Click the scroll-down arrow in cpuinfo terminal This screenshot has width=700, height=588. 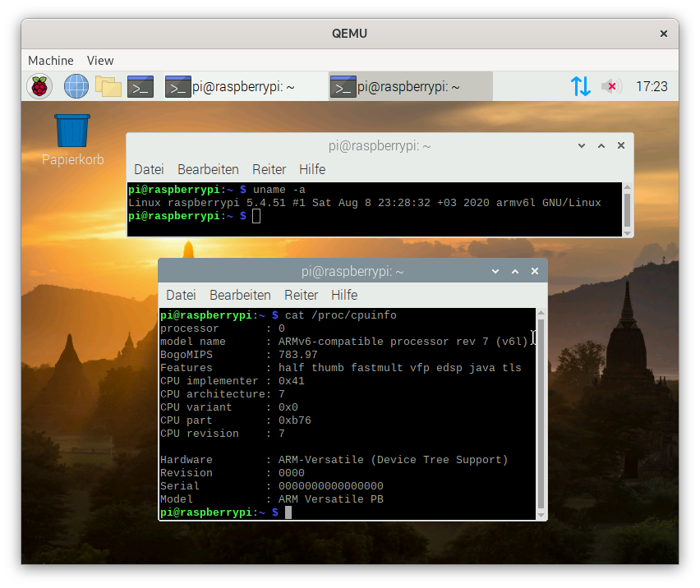tap(541, 515)
